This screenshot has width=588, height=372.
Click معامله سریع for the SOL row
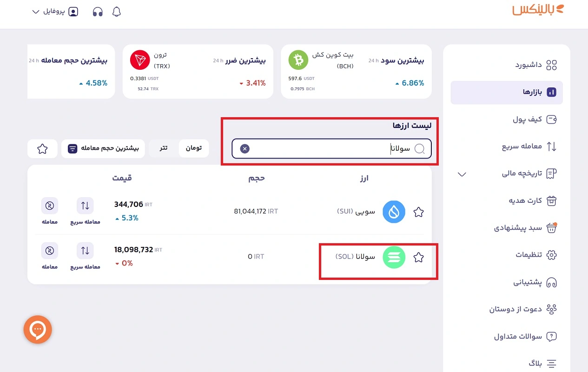[85, 256]
